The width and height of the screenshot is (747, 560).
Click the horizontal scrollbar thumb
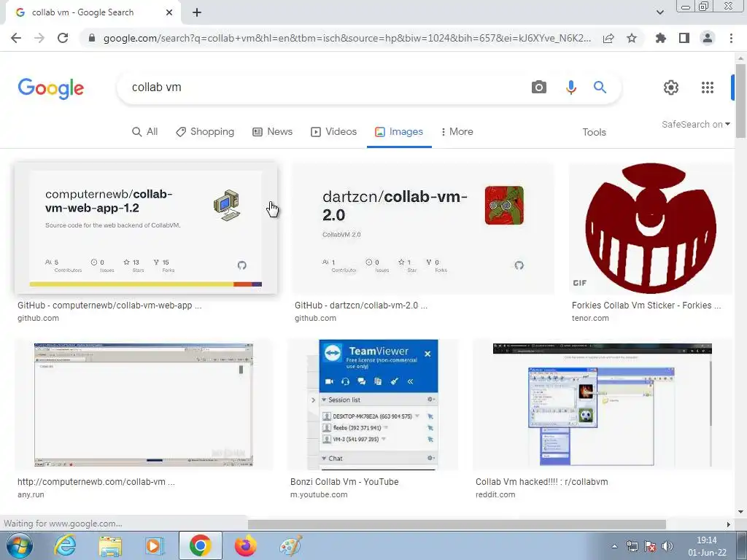coord(457,524)
